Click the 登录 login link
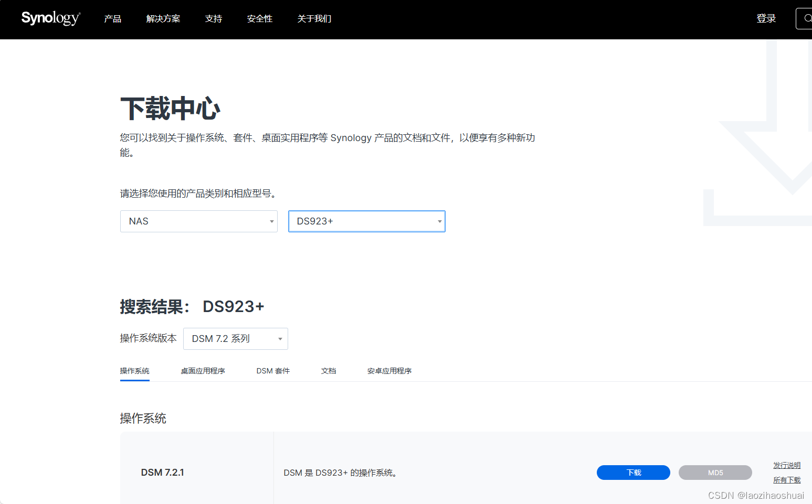812x504 pixels. tap(766, 19)
